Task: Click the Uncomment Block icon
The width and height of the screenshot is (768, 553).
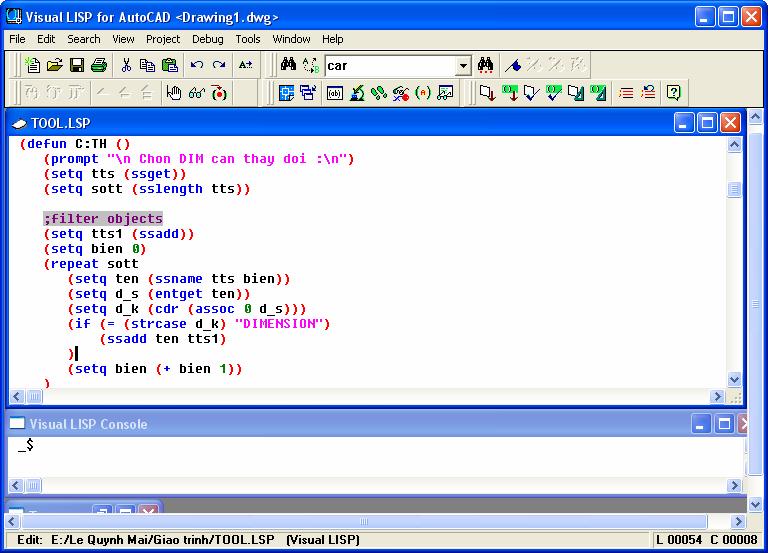Action: 648,93
